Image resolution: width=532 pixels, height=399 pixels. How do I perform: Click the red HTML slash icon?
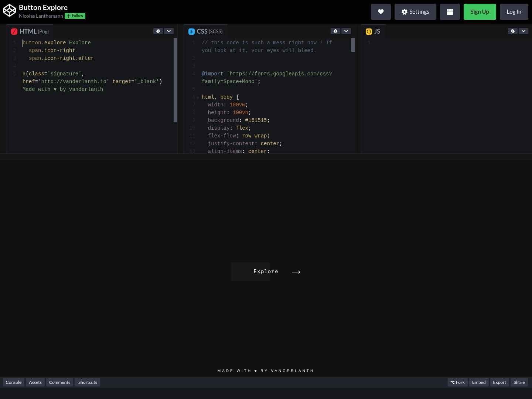pos(14,32)
